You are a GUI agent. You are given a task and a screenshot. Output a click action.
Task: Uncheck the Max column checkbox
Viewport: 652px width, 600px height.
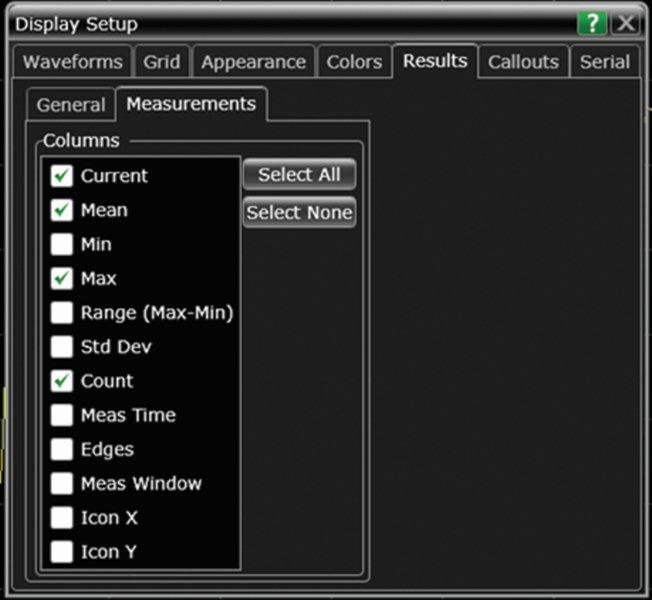click(62, 278)
